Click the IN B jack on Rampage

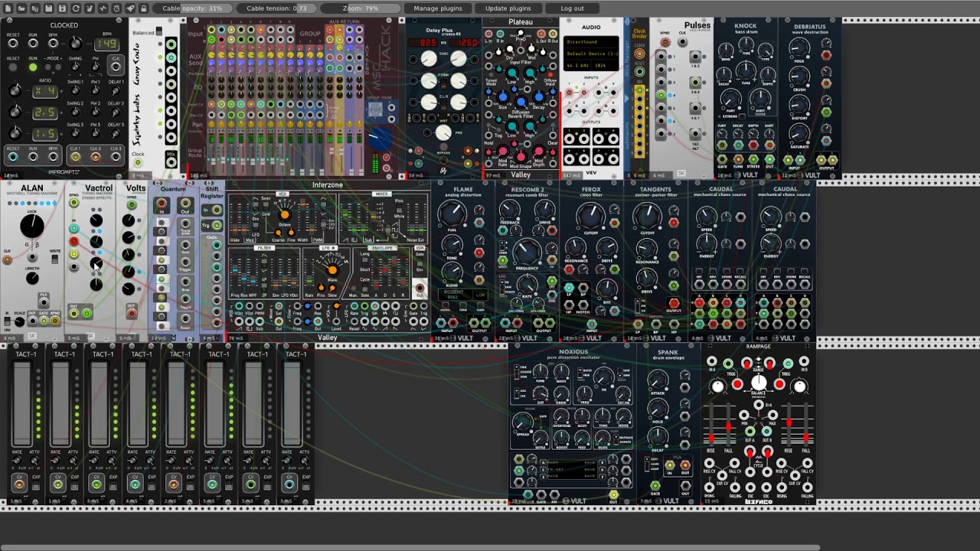804,361
